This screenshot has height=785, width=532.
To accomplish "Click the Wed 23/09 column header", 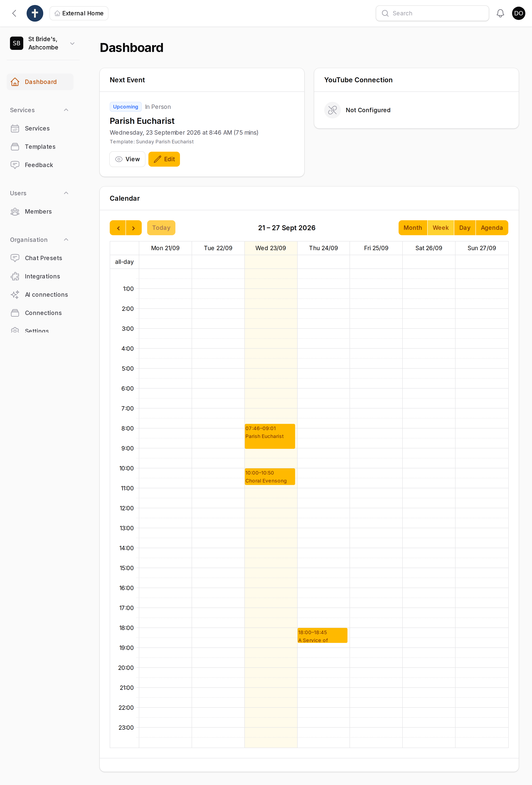I will 271,248.
